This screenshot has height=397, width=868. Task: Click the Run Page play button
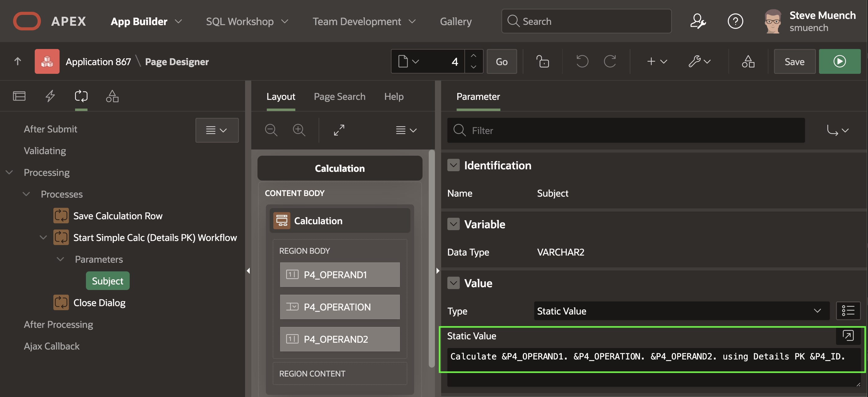pyautogui.click(x=839, y=61)
